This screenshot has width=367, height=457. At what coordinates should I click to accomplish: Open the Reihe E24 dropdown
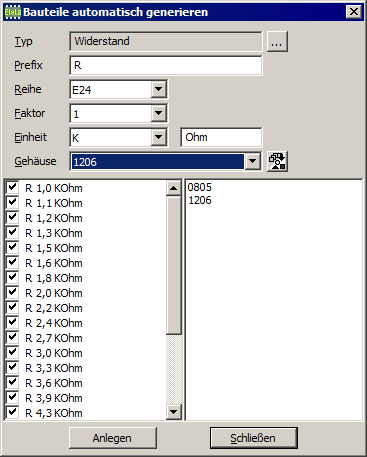coord(159,89)
